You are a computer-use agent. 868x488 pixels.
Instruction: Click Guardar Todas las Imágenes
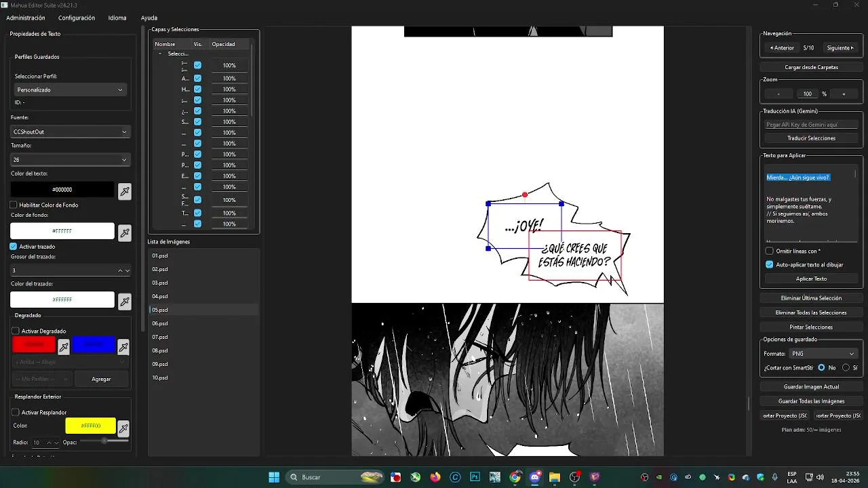[811, 401]
